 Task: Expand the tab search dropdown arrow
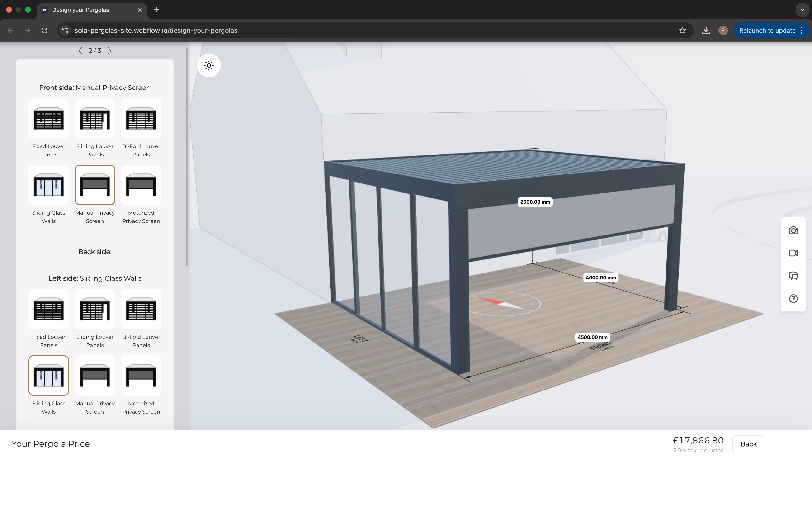[x=802, y=10]
